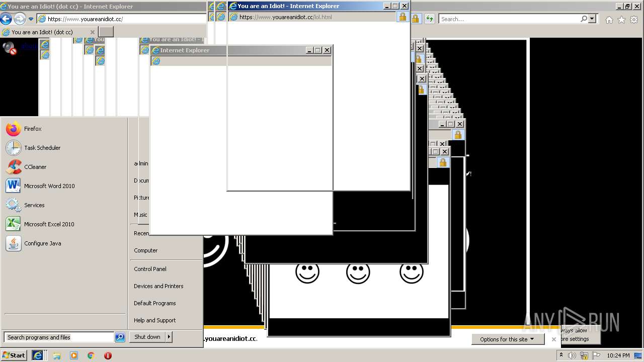Minimize the lol.html popup window
Image resolution: width=644 pixels, height=362 pixels.
(386, 6)
